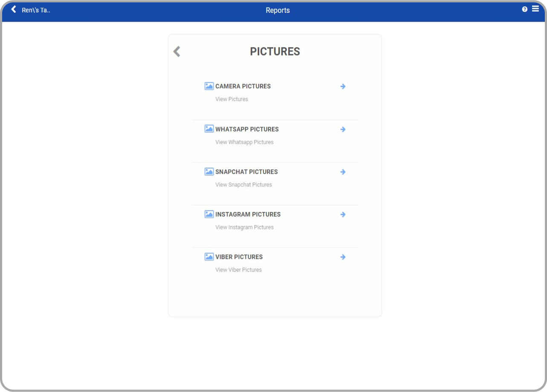Click the arrow next to Viber Pictures
Viewport: 547px width, 392px height.
[x=343, y=257]
